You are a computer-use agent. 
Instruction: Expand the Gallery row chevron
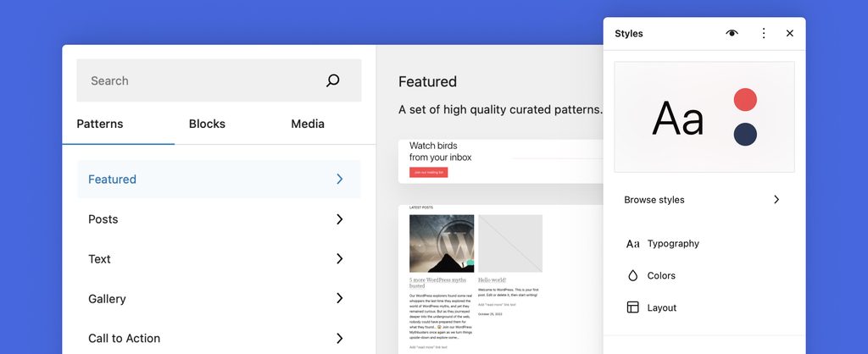coord(340,299)
